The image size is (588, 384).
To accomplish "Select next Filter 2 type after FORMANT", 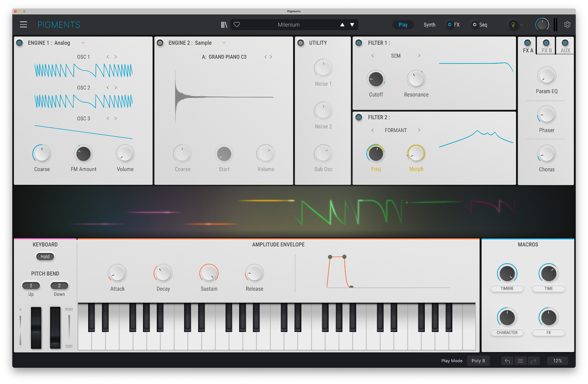I will [x=419, y=130].
